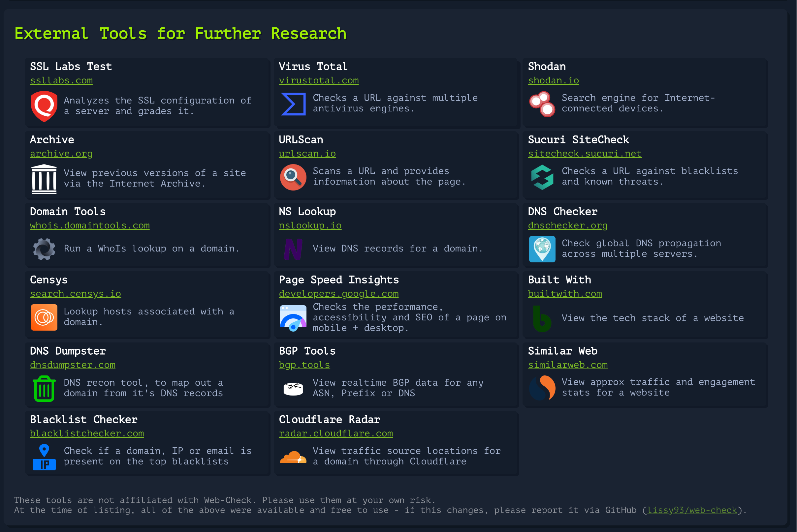The image size is (797, 532).
Task: Click the Built With card title
Action: (x=559, y=280)
